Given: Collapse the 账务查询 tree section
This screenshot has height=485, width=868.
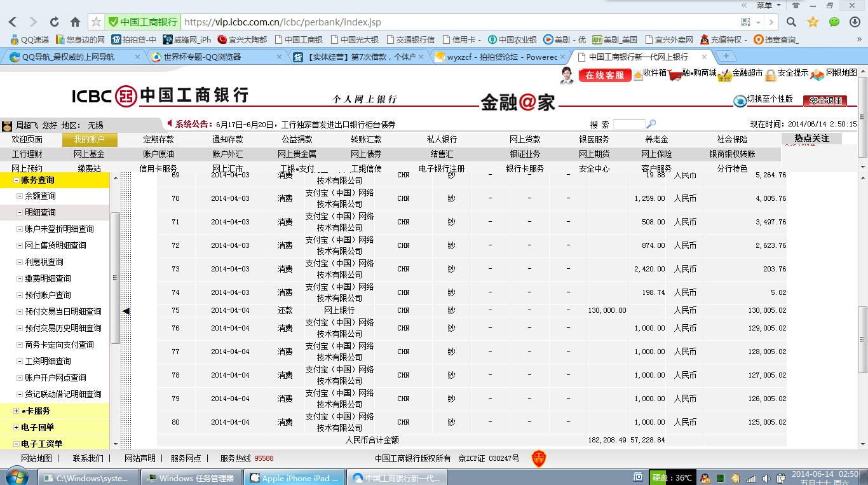Looking at the screenshot, I should pyautogui.click(x=17, y=181).
